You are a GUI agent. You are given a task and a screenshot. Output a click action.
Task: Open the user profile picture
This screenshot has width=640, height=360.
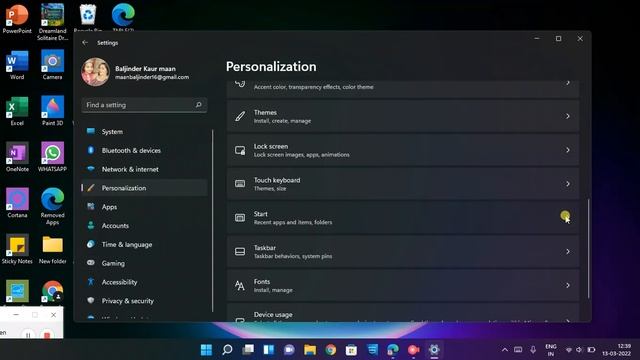pyautogui.click(x=96, y=72)
